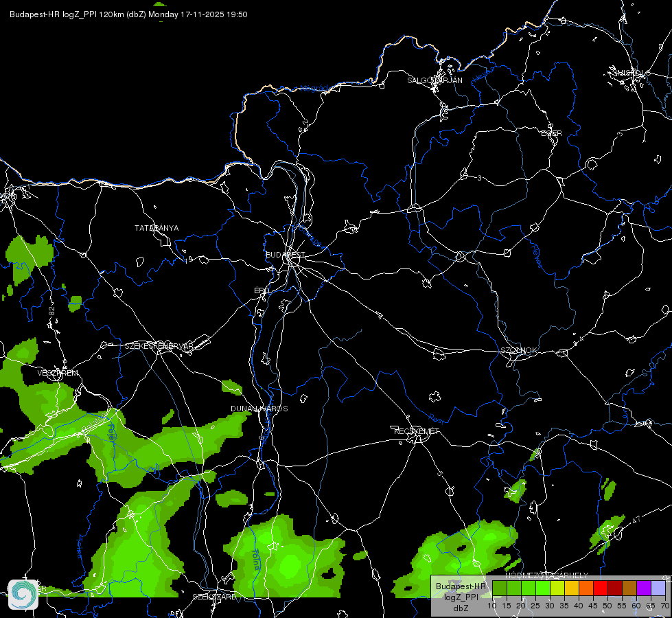Click the 50-55 dBZ dark red swatch
The width and height of the screenshot is (672, 618).
pos(614,588)
